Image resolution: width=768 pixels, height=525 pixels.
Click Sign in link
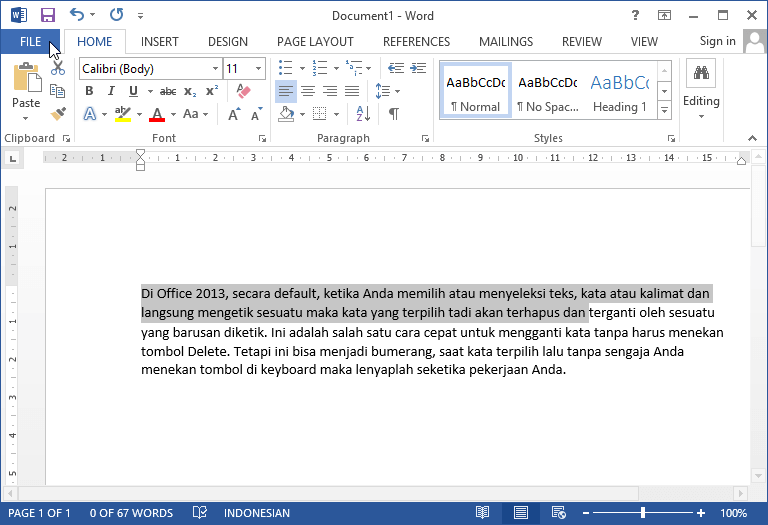click(x=718, y=41)
